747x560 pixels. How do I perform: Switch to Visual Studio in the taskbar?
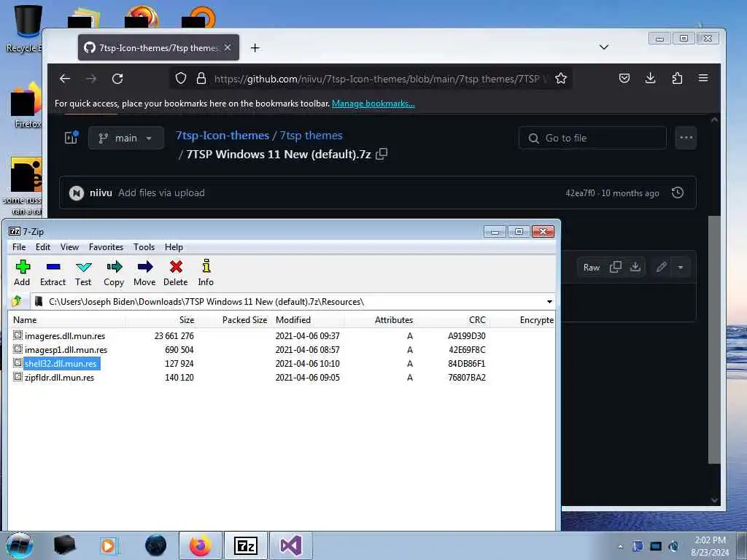291,545
